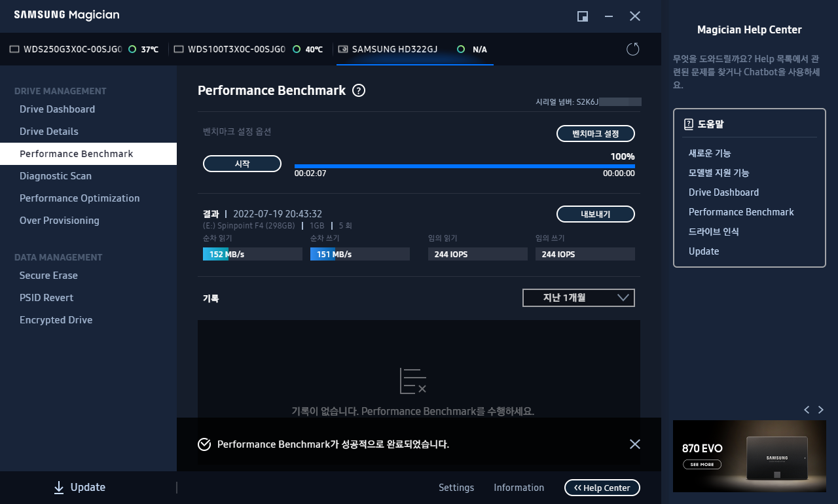
Task: Click the 244 IOPS value under 임의 쓰기
Action: pyautogui.click(x=558, y=254)
